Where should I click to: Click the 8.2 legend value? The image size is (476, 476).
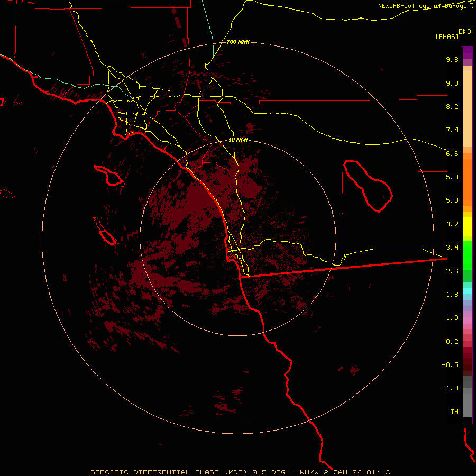[452, 106]
